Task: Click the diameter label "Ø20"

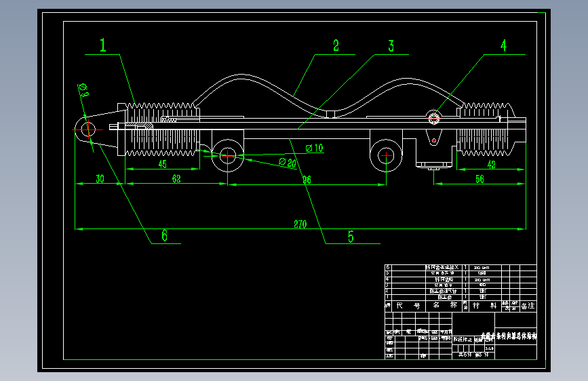Action: coord(288,163)
